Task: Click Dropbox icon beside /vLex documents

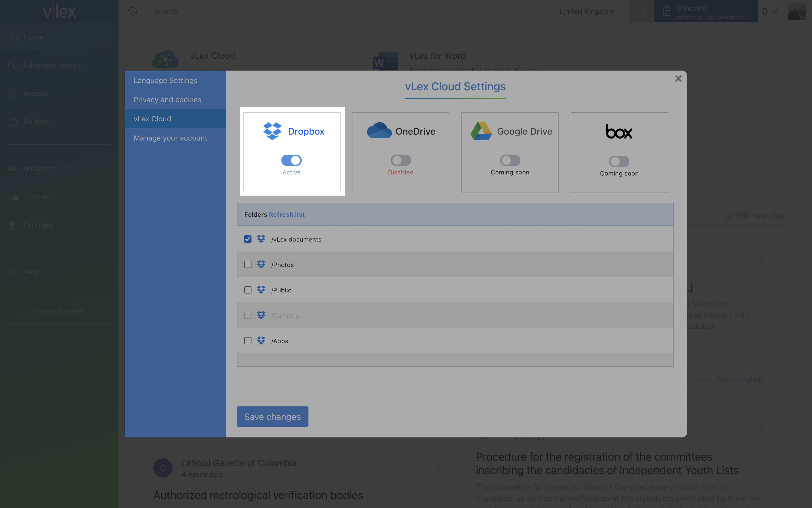Action: tap(261, 239)
